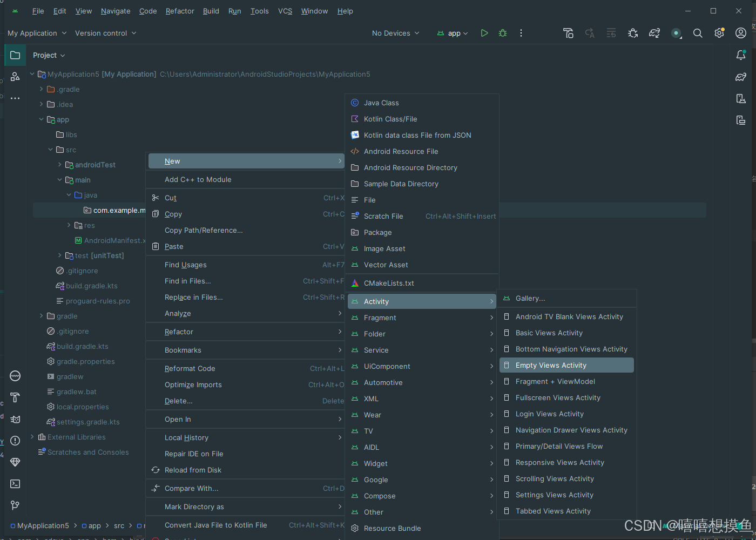Screen dimensions: 756x540
Task: Open the App Quality Insights gem icon
Action: 15,462
